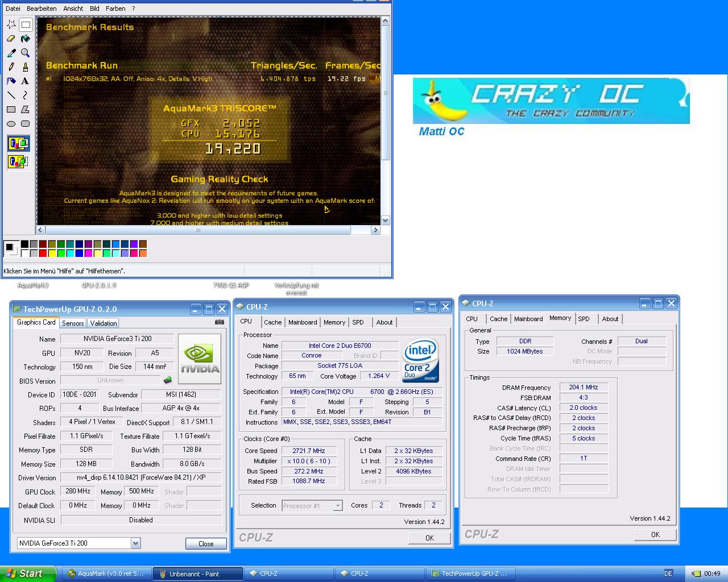This screenshot has width=728, height=582.
Task: Enable opaque selection mode in Paint
Action: pos(18,144)
